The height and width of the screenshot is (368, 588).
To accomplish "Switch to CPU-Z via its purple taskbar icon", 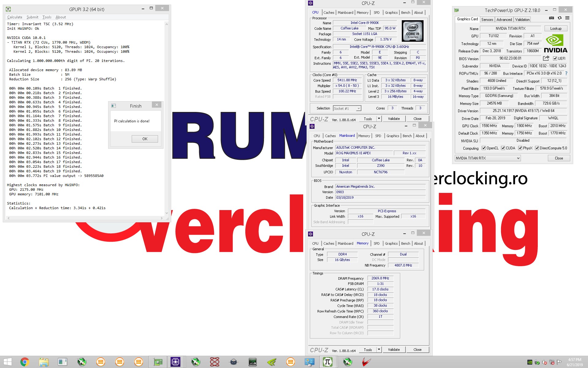I will [175, 362].
